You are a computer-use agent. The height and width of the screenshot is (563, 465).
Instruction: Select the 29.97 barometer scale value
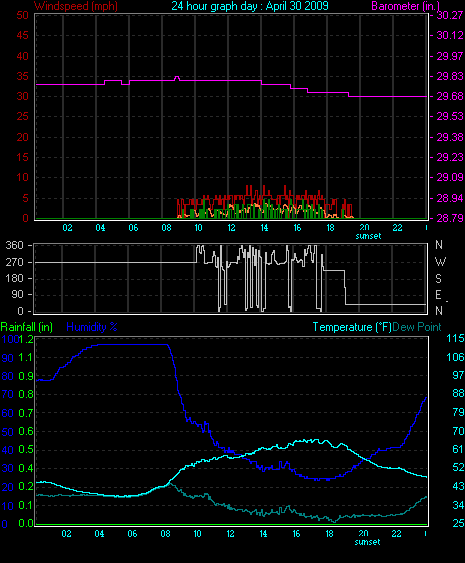[x=450, y=56]
